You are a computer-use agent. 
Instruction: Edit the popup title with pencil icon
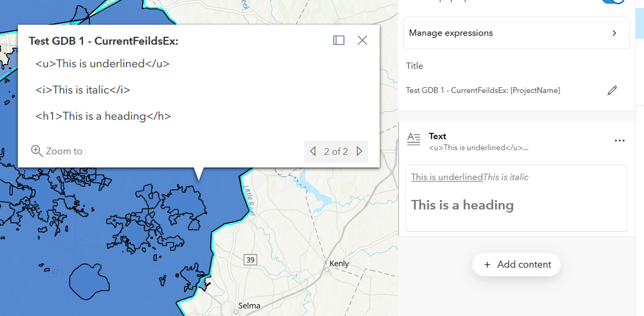[612, 90]
